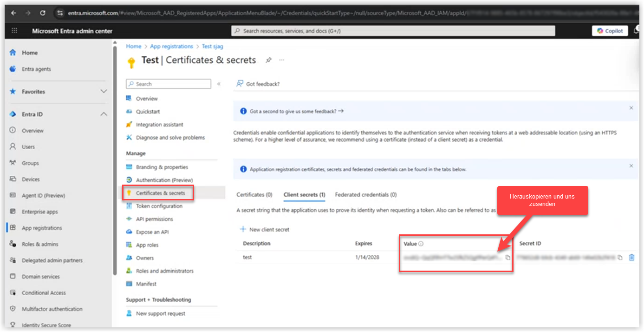This screenshot has height=332, width=644.
Task: Click the app launcher waffle icon
Action: (14, 31)
